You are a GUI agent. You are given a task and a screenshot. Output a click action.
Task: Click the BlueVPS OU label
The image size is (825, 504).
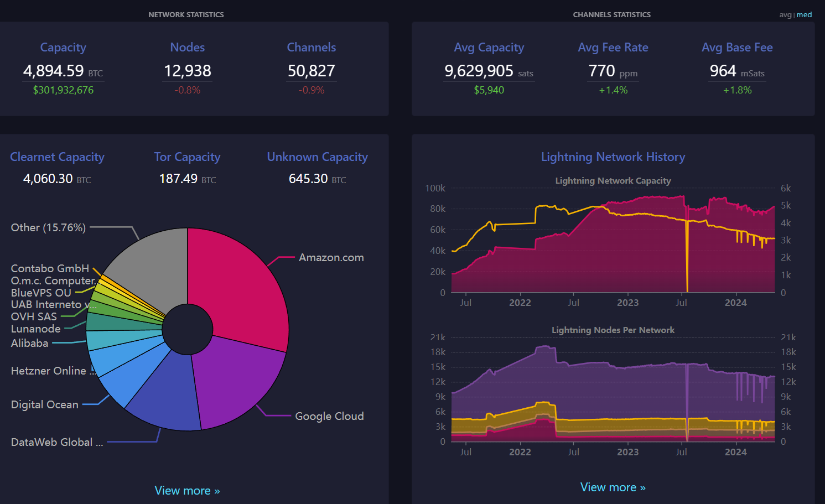[x=41, y=293]
